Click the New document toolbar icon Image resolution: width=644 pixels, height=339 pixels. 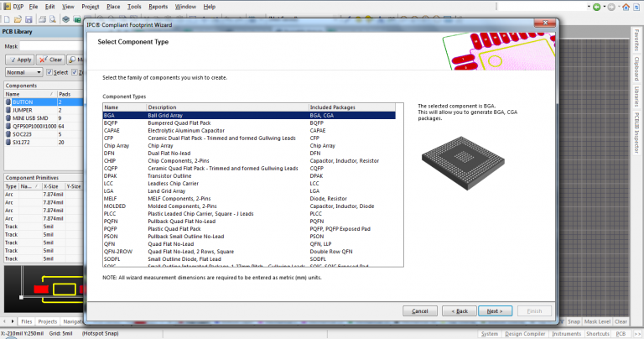pos(7,19)
